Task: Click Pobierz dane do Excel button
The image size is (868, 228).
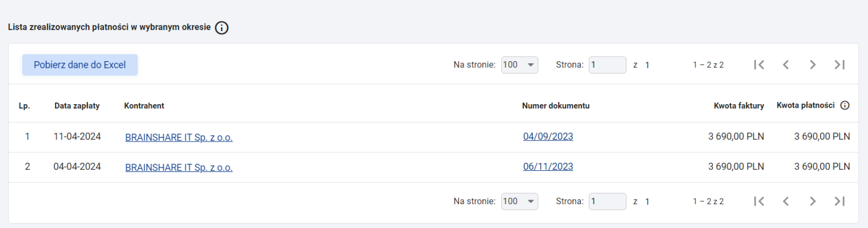Action: 80,65
